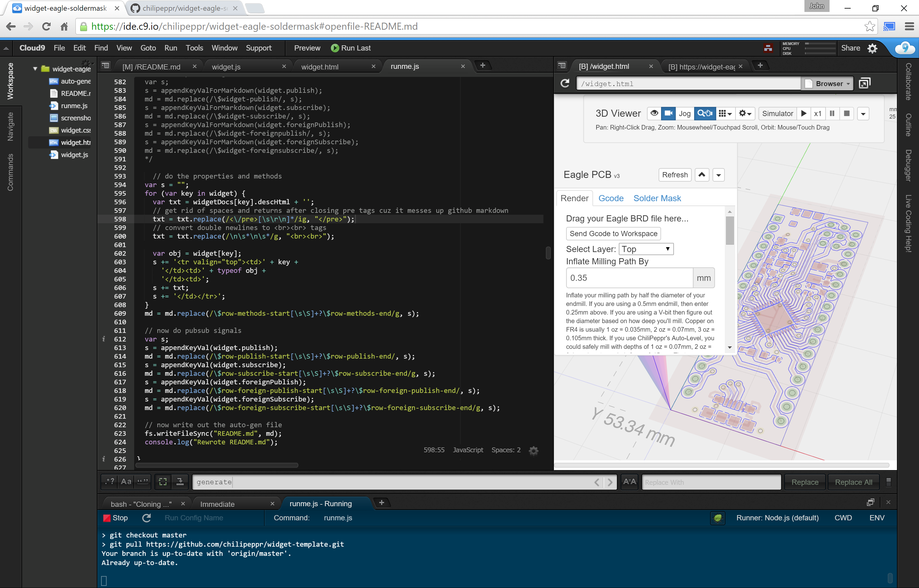This screenshot has height=588, width=919.
Task: Click the restart arrow next to Stop
Action: [147, 518]
